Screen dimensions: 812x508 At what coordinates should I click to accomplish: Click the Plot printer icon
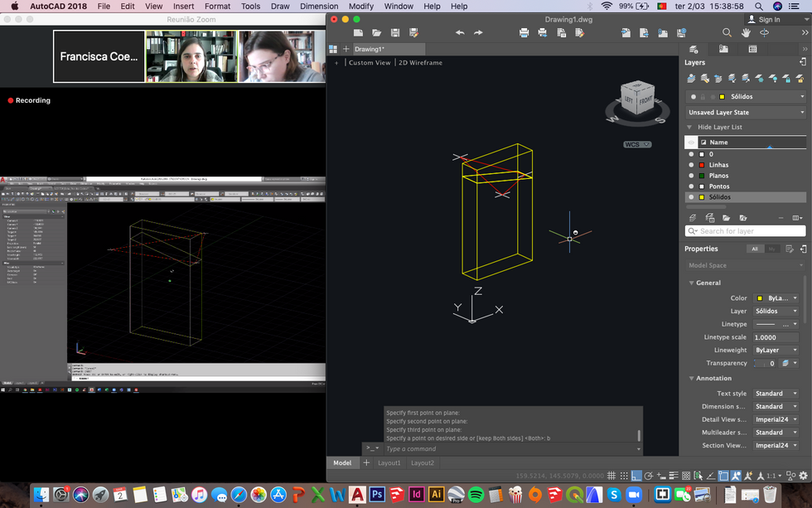pyautogui.click(x=524, y=32)
